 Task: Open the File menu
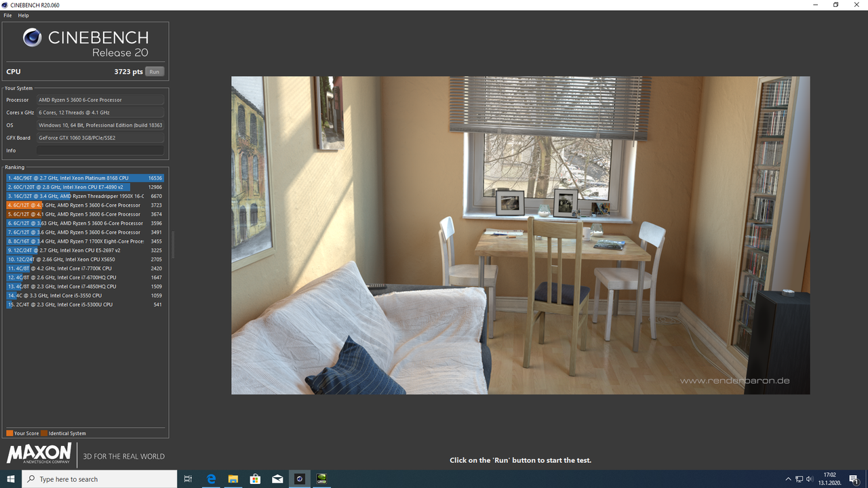pos(7,15)
